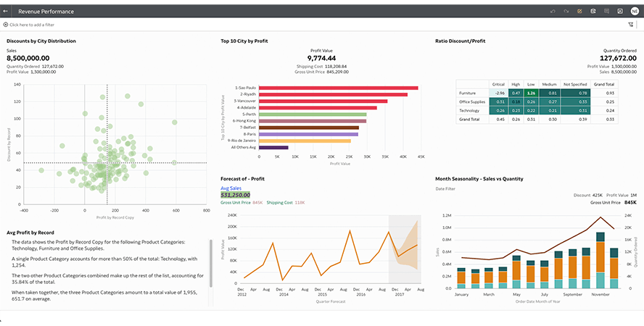Click the Month Seasonality - Sales vs Quantity title
This screenshot has width=644, height=326.
479,178
